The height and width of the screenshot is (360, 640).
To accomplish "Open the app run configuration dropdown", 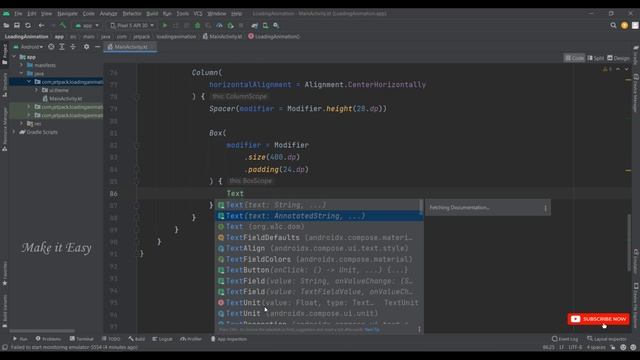I will point(87,25).
